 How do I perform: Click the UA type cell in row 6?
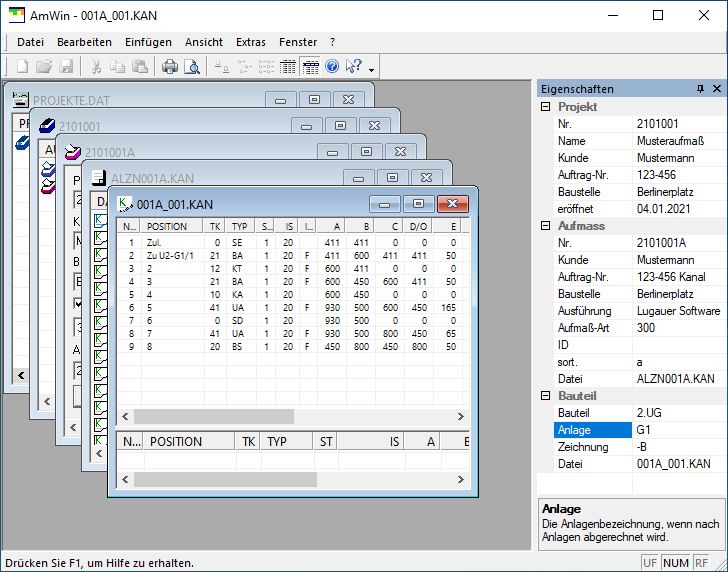pos(238,307)
